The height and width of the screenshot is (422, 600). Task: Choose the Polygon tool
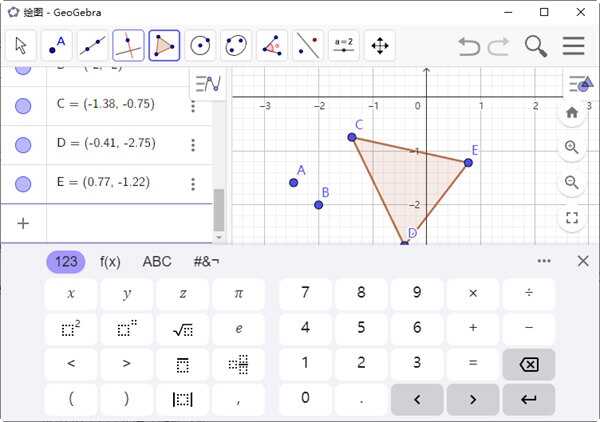(164, 46)
